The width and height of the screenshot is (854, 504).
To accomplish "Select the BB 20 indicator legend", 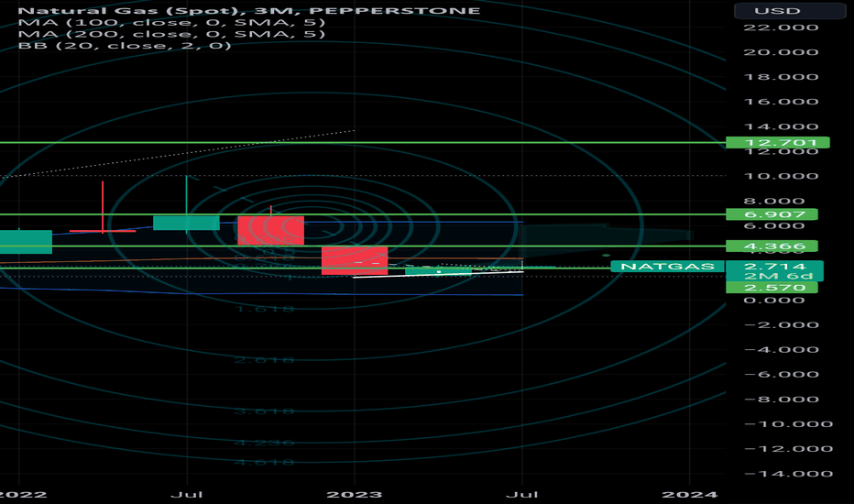I will 125,45.
